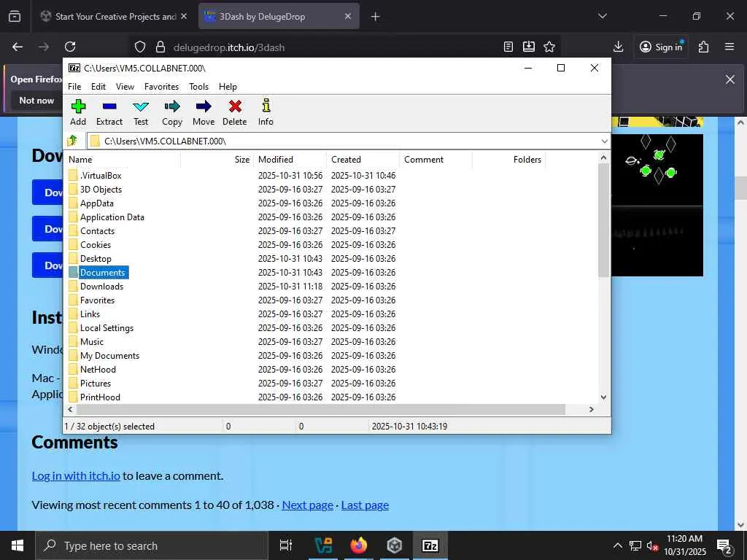Viewport: 747px width, 560px height.
Task: Select the AppData folder row
Action: 331,203
